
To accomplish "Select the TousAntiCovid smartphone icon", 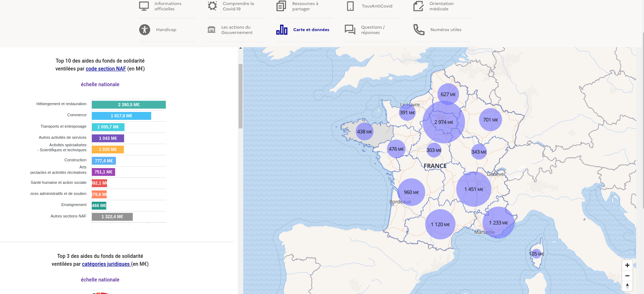I will tap(350, 6).
